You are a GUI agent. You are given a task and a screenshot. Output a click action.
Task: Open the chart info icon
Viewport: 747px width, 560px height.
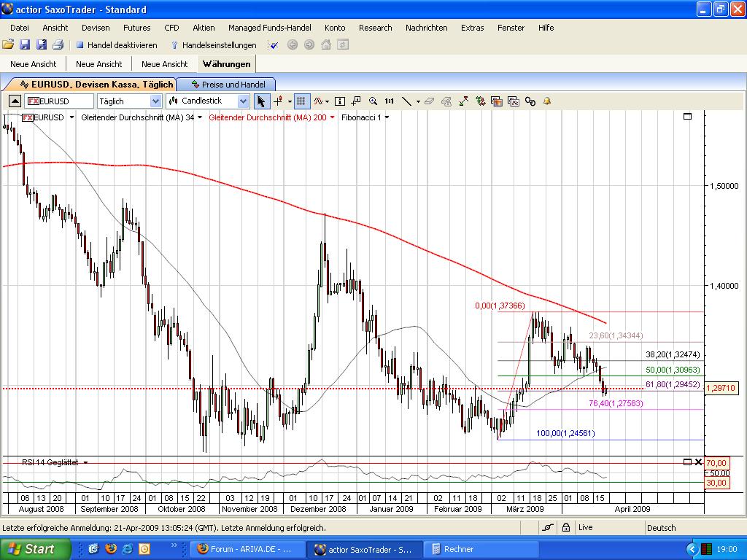pos(339,101)
